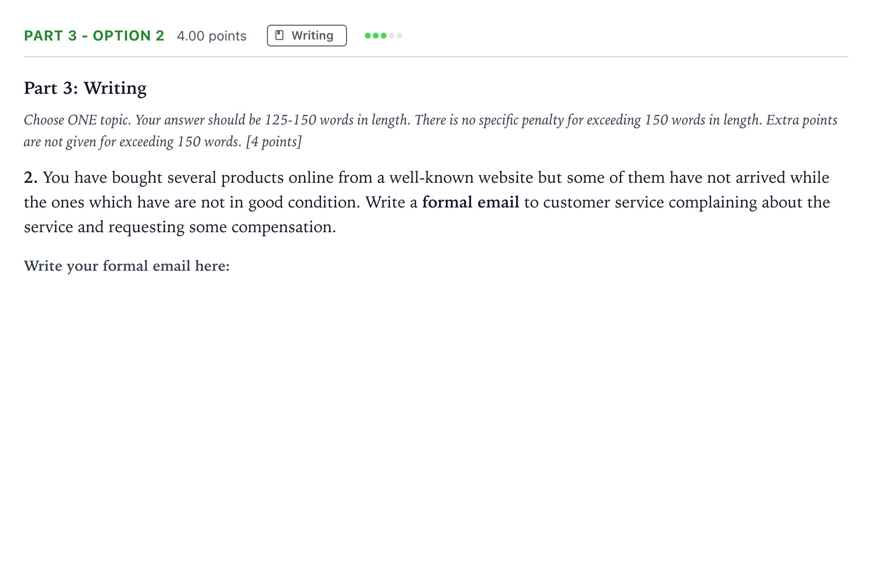872x588 pixels.
Task: Click the [4 points] text in instructions
Action: 273,142
